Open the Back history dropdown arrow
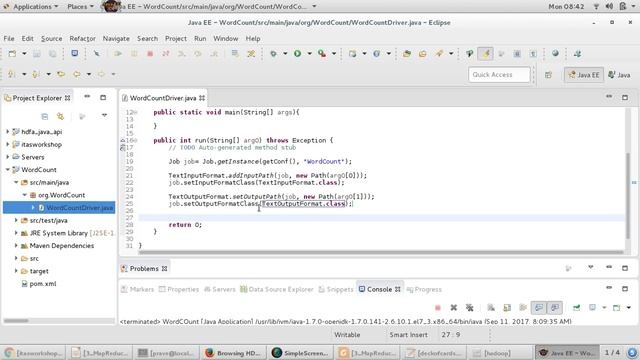The width and height of the screenshot is (640, 360). (x=89, y=74)
